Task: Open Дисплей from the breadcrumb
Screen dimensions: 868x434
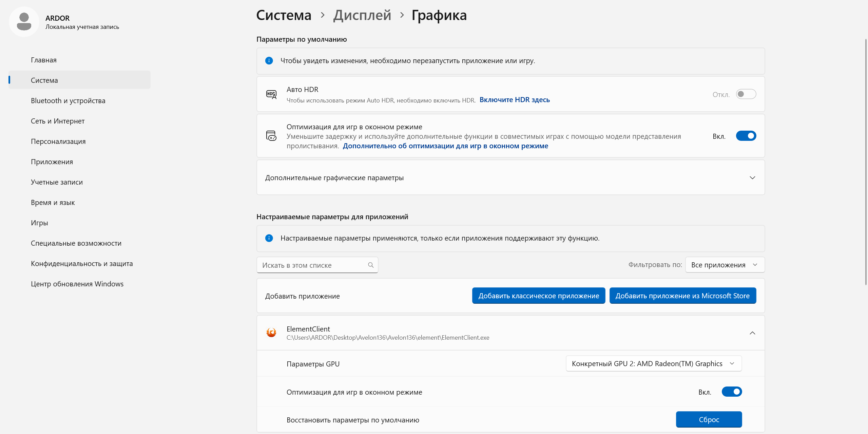Action: coord(362,15)
